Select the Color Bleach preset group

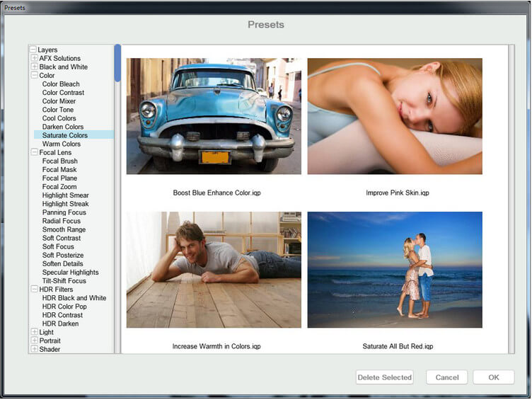point(61,84)
